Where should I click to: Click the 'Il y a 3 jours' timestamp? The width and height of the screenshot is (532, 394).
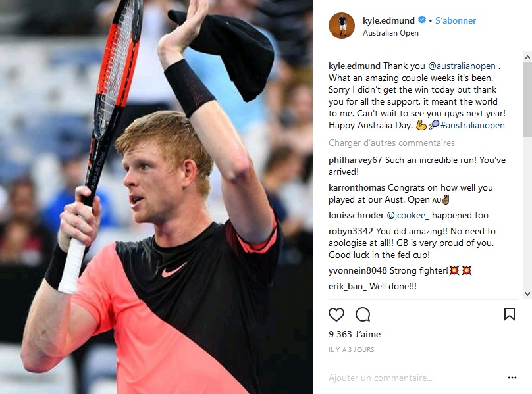point(351,349)
